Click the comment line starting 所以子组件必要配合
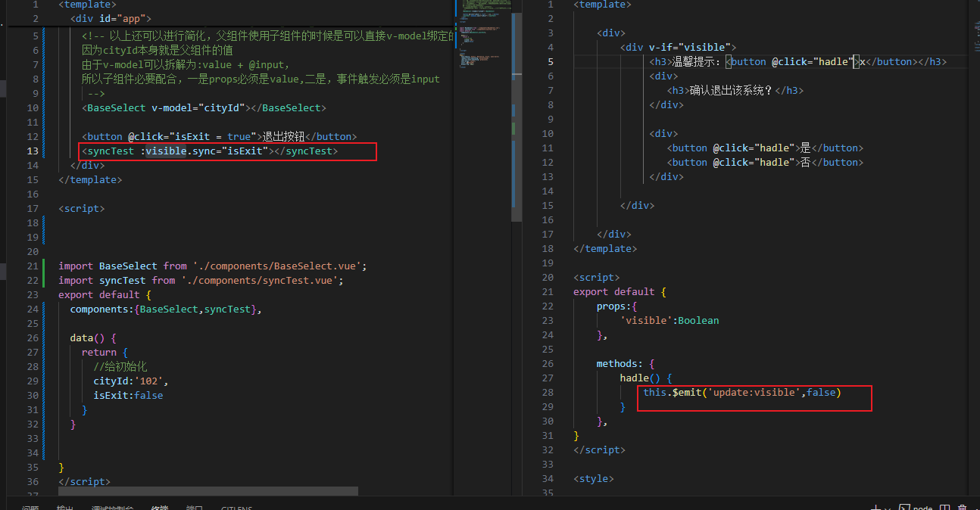Viewport: 980px width, 510px height. point(261,79)
